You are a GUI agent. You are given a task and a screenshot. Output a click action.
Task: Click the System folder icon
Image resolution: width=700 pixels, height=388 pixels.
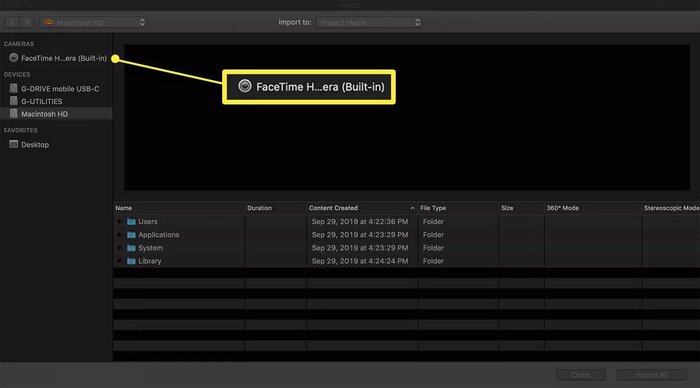pyautogui.click(x=131, y=248)
